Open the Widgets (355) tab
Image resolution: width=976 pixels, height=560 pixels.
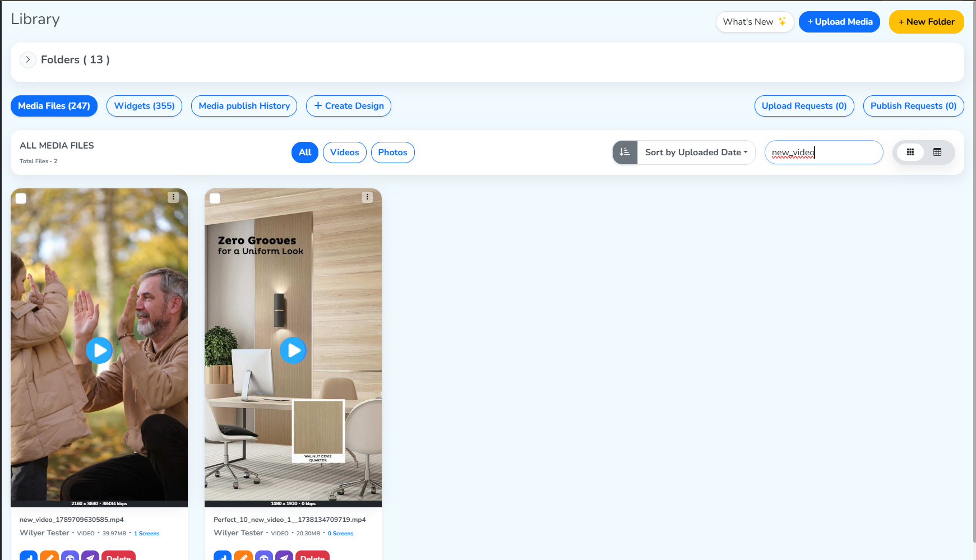[x=144, y=106]
